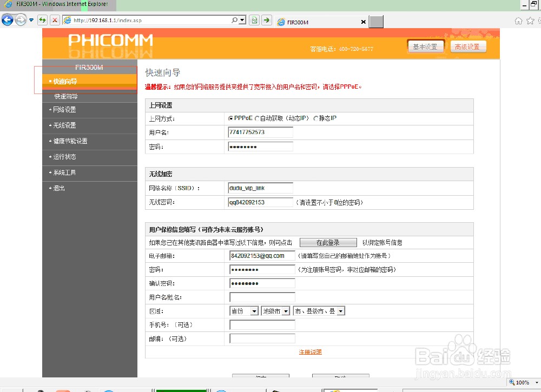541x392 pixels.
Task: Click the Stop loading icon
Action: [55, 21]
